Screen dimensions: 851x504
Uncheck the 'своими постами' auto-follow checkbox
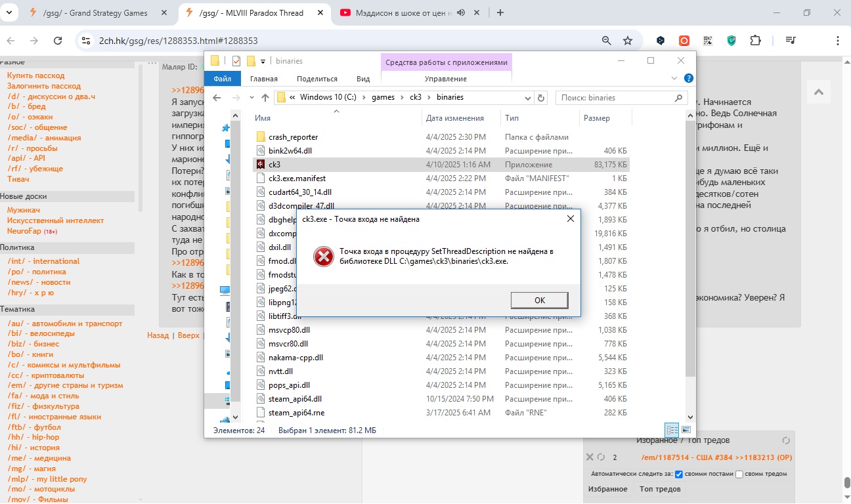[x=679, y=474]
